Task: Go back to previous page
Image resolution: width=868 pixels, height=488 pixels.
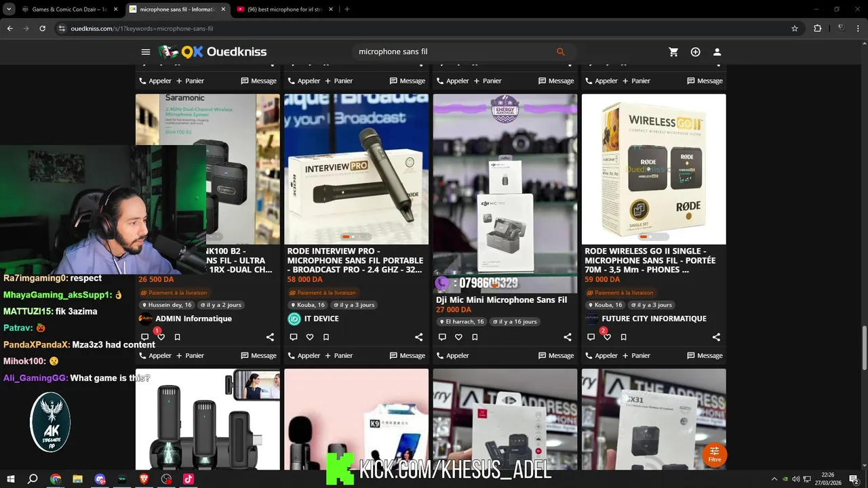Action: (9, 28)
